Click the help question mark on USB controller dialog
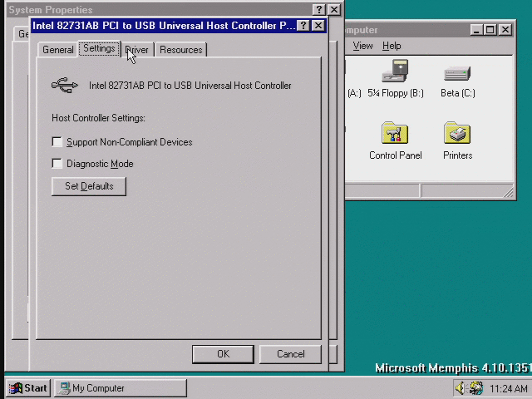 [x=303, y=26]
